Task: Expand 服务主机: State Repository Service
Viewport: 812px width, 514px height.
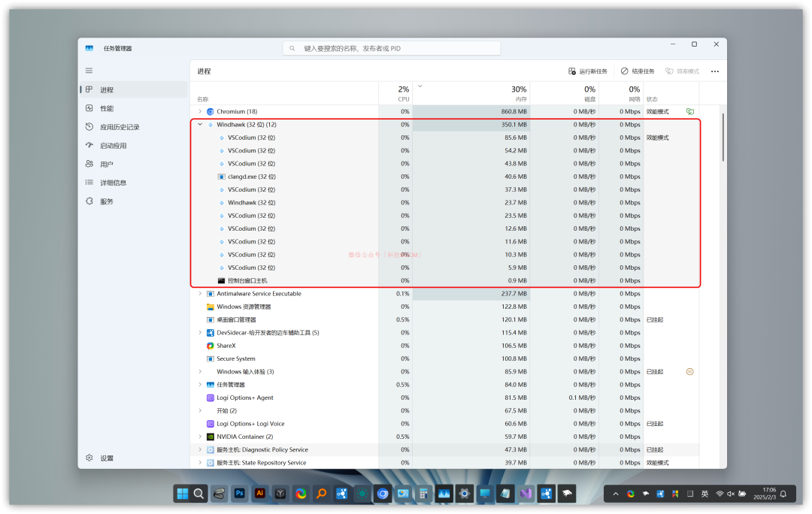Action: click(x=200, y=462)
